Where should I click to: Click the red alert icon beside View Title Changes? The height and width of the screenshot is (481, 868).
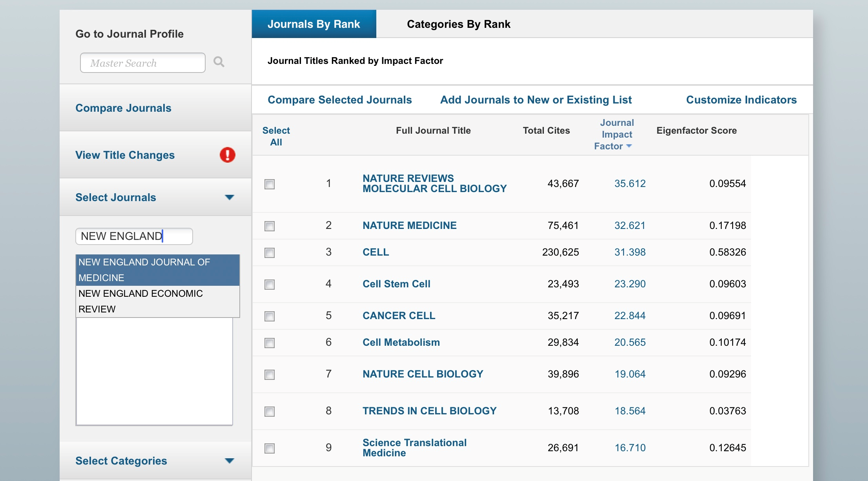click(227, 155)
